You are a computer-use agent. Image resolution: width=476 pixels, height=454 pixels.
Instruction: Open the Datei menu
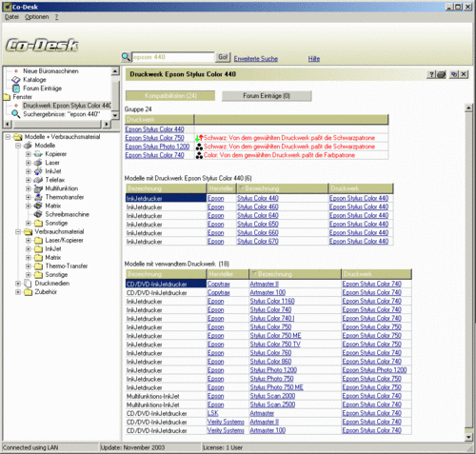pyautogui.click(x=11, y=17)
